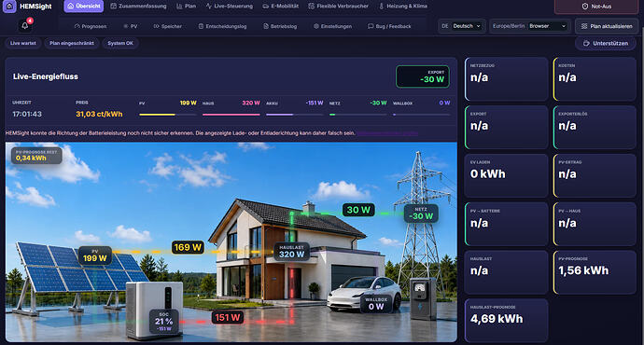
Task: Click the PV 199 W label on the solar panels
Action: pyautogui.click(x=95, y=255)
